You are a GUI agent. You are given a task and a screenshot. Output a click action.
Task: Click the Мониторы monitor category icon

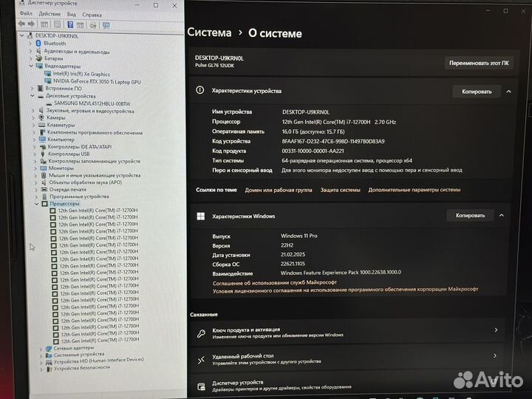[43, 168]
